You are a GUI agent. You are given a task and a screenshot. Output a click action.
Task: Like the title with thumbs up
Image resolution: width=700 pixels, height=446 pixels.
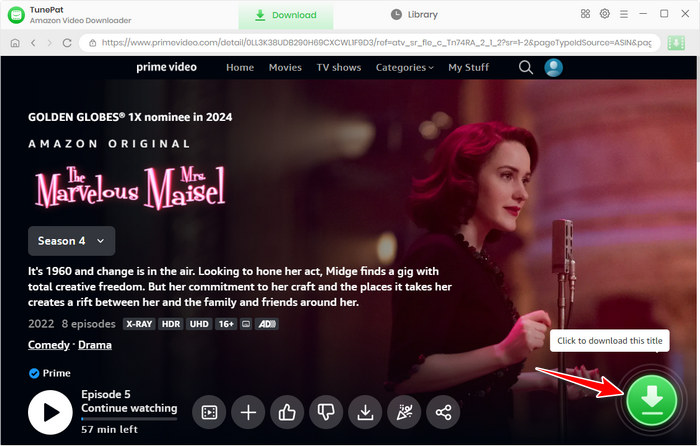[287, 413]
